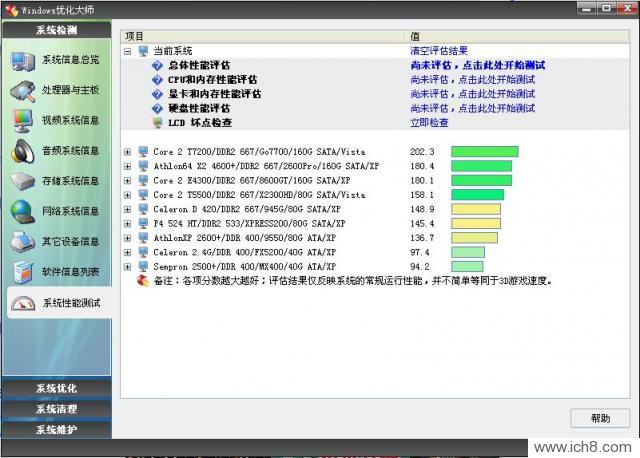
Task: Click the Windows优化大师 title bar logo
Action: coord(12,10)
